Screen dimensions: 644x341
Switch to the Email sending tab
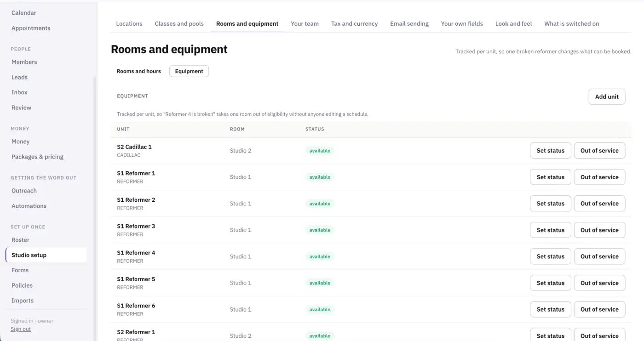point(409,24)
